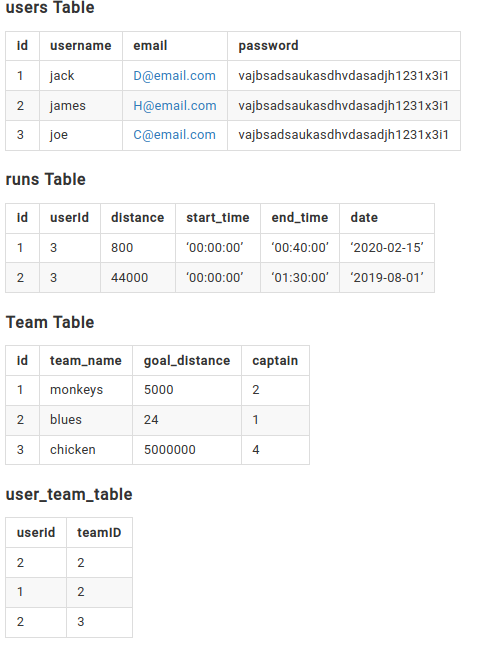Click the 'end_time' column header
This screenshot has width=479, height=649.
pos(300,218)
